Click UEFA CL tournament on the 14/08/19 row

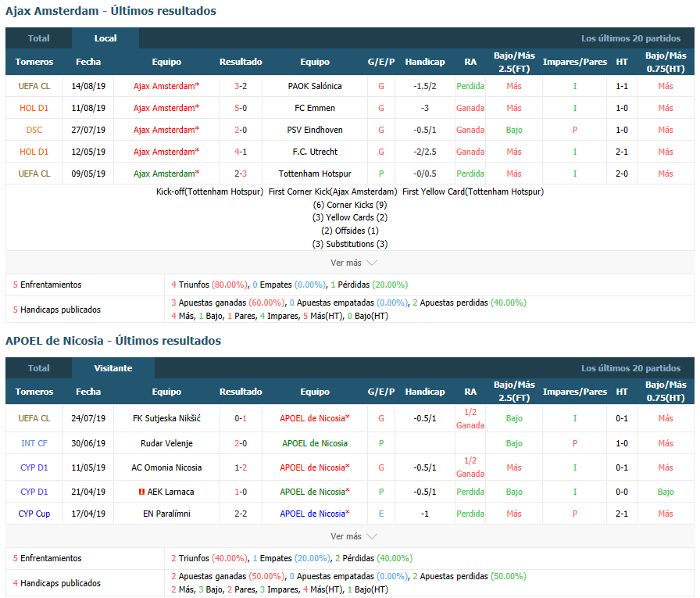tap(34, 86)
